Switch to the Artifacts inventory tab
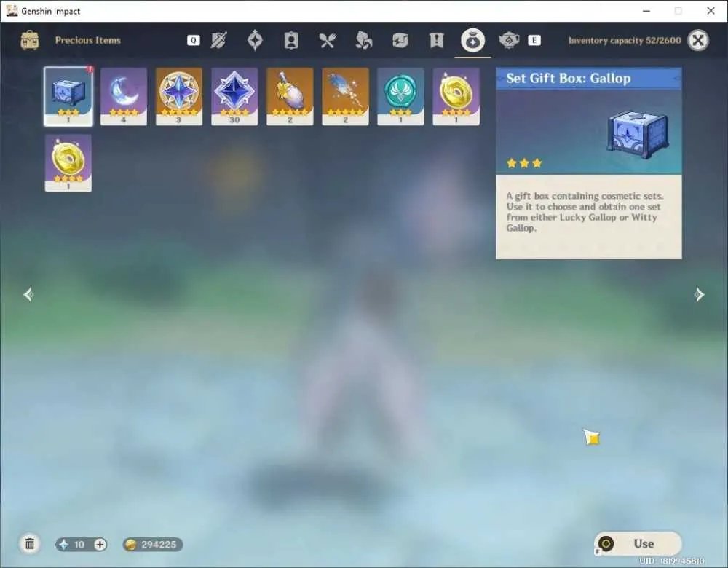 [x=255, y=40]
